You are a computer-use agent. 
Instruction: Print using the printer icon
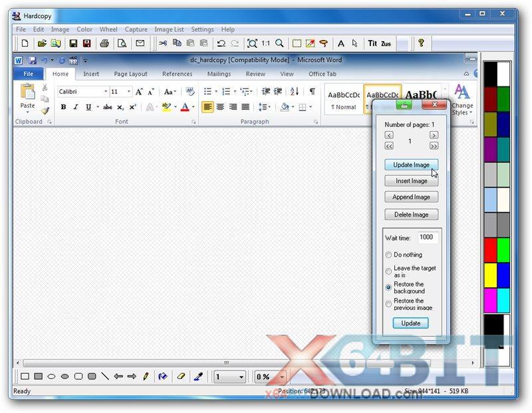(x=104, y=43)
